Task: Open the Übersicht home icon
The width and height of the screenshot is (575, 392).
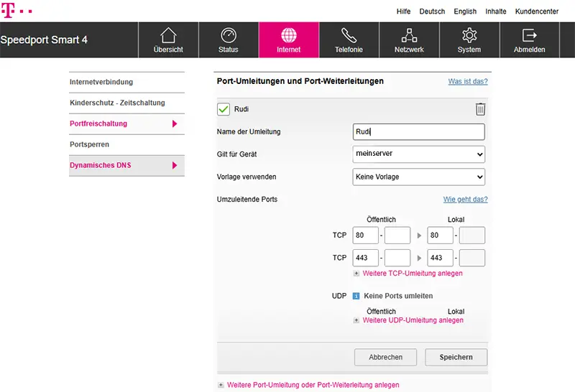Action: click(168, 36)
